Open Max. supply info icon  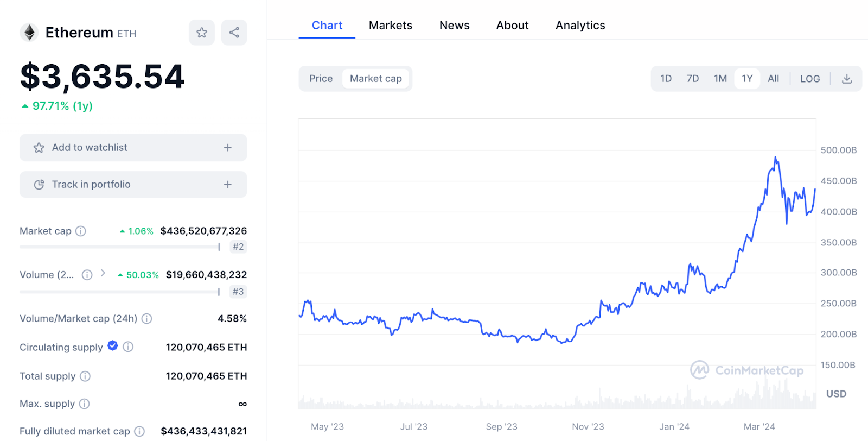[84, 404]
